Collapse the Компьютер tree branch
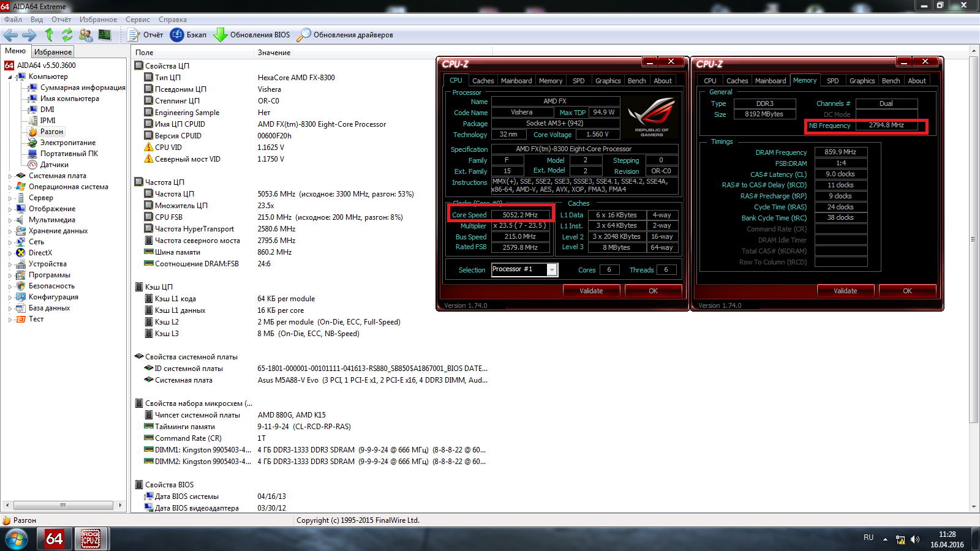980x551 pixels. (10, 77)
